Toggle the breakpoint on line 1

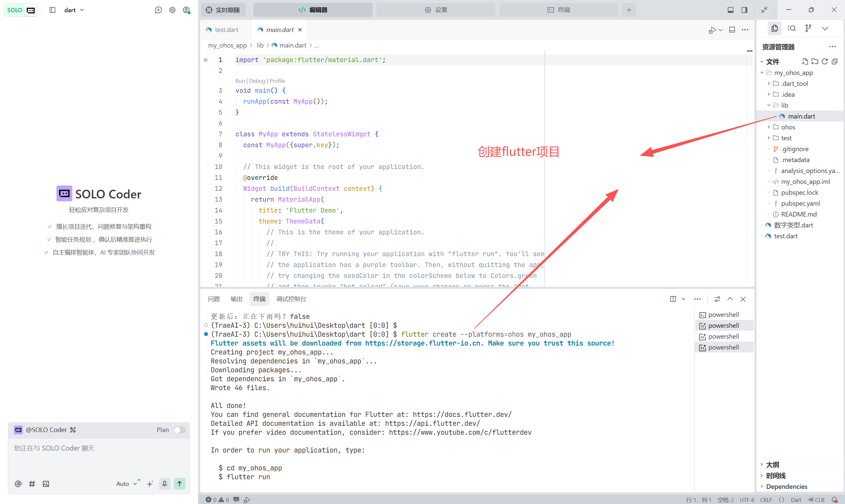[x=206, y=60]
